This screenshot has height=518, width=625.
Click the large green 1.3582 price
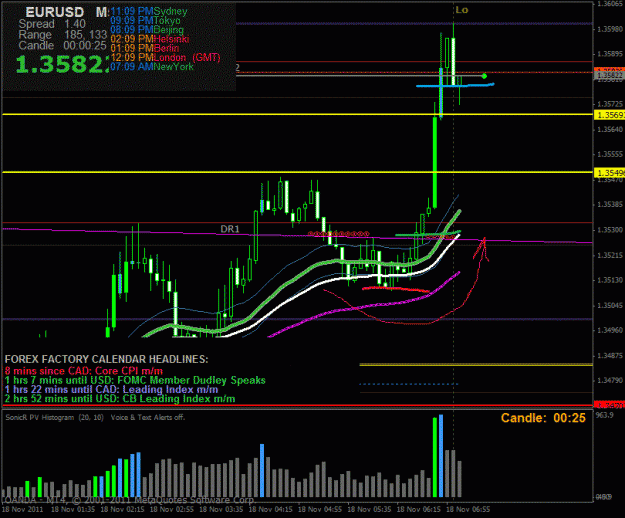[62, 65]
